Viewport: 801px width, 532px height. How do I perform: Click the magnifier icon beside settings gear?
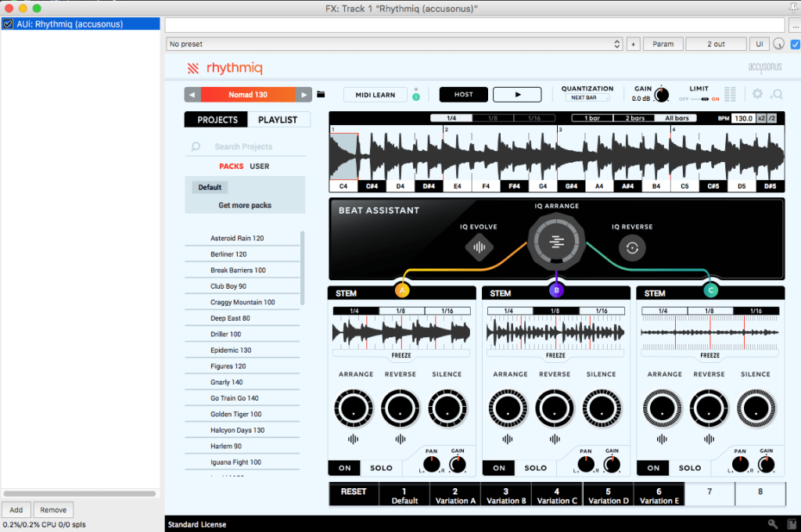[x=777, y=94]
